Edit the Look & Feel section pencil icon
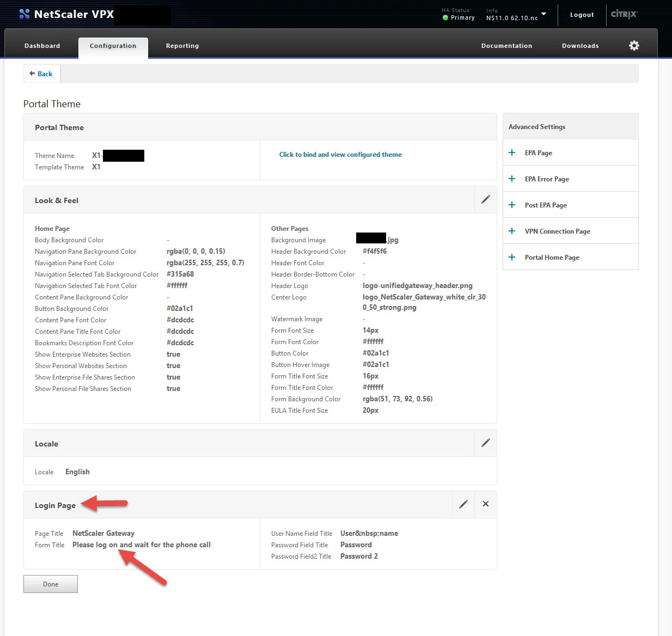 [486, 199]
